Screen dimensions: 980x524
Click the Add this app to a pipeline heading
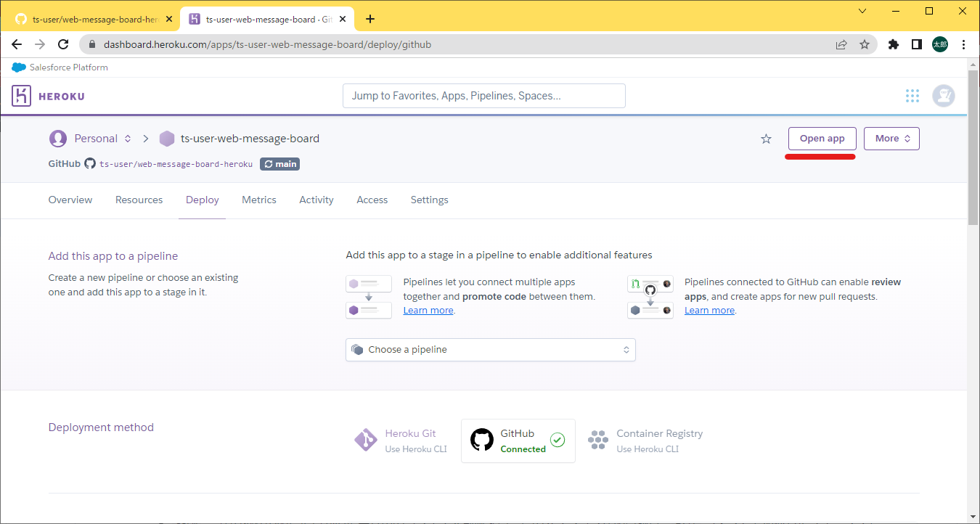pos(113,256)
